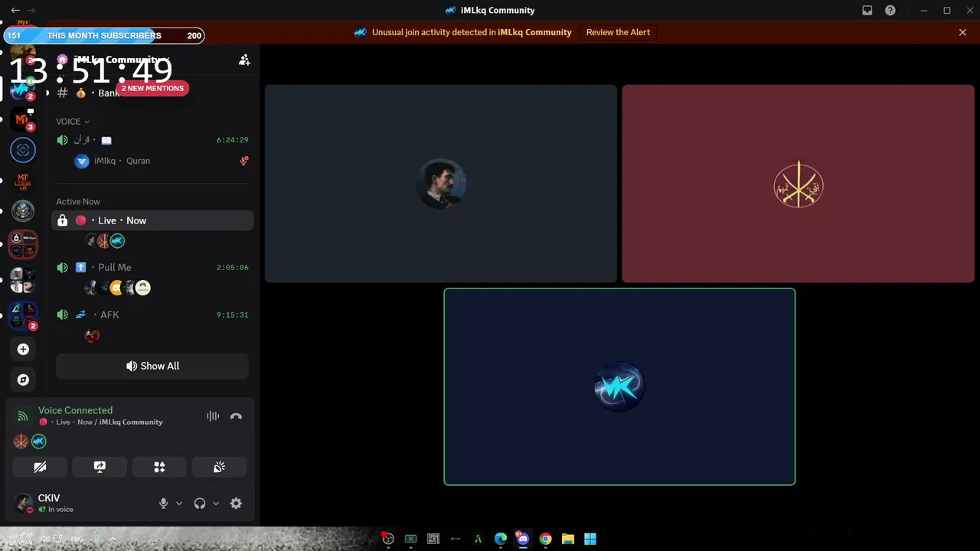Open File Explorer from the taskbar
The image size is (980, 551).
(568, 539)
